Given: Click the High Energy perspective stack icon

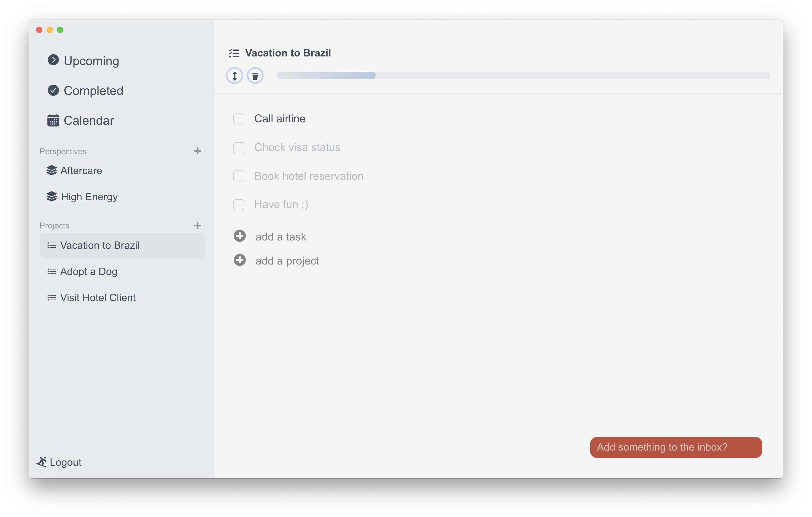Looking at the screenshot, I should (52, 196).
